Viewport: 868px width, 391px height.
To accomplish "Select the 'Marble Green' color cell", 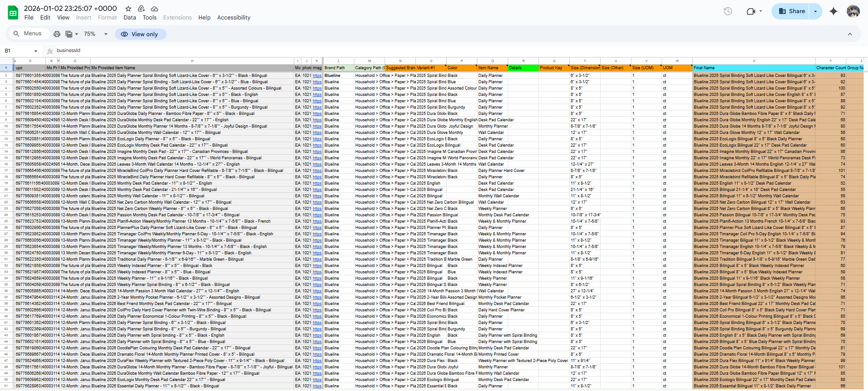I will [x=462, y=259].
